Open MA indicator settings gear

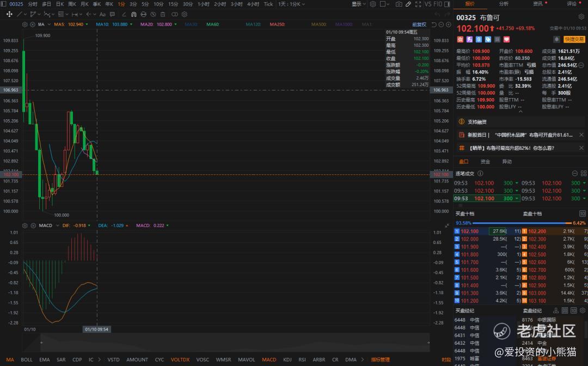[x=24, y=25]
